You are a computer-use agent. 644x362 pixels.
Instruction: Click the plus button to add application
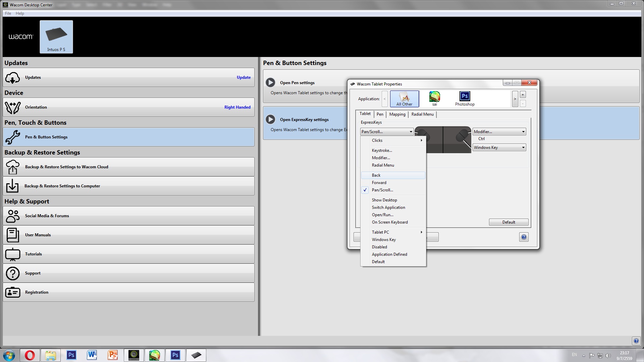(x=523, y=95)
